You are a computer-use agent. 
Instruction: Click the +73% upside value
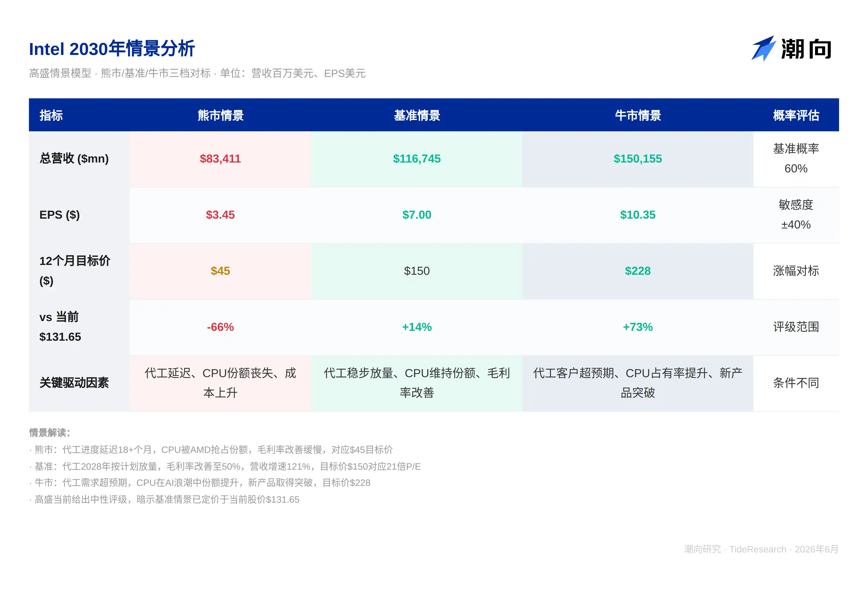tap(638, 327)
